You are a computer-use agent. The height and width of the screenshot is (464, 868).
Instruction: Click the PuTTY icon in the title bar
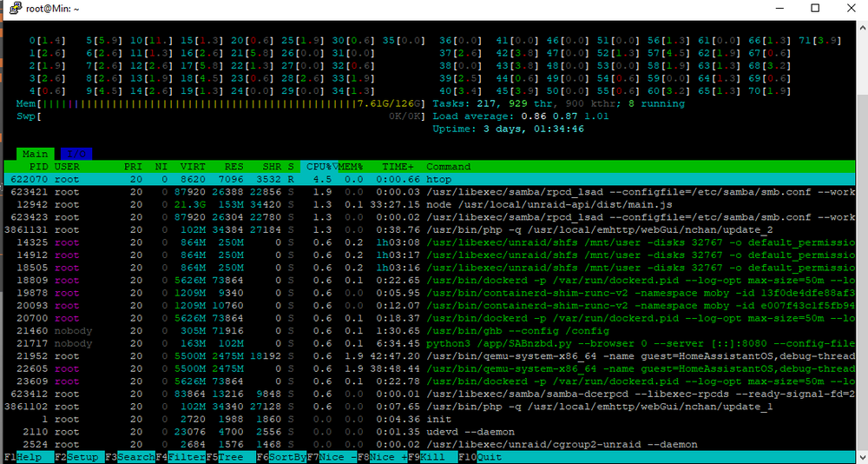pos(15,9)
